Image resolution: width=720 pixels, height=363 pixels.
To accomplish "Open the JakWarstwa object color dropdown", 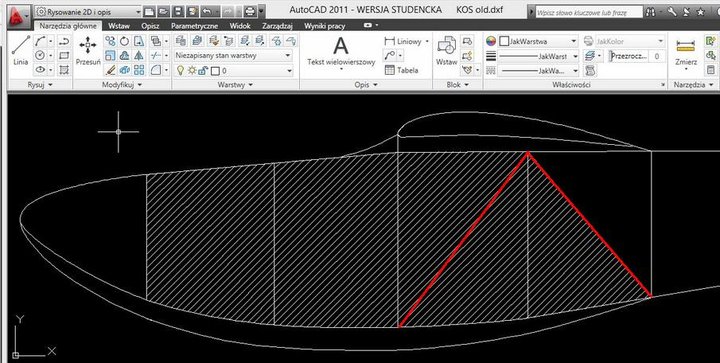I will tap(538, 41).
